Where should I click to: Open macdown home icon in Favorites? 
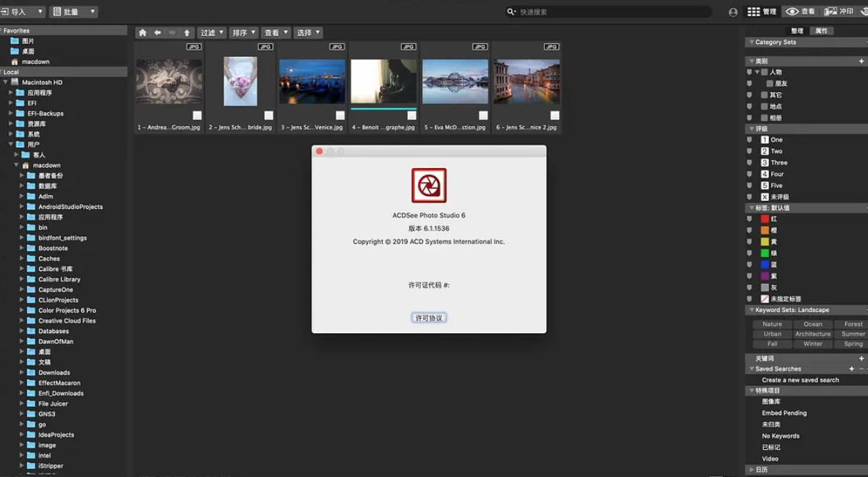point(15,62)
